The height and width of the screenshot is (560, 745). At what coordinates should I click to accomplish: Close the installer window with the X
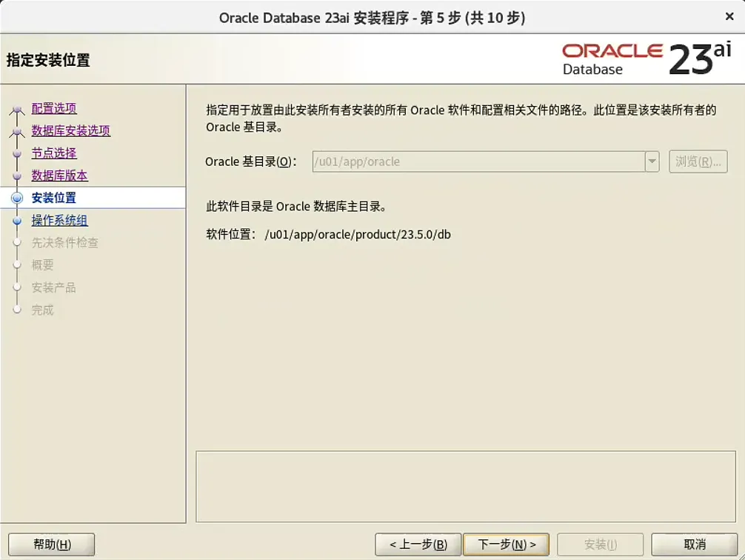pyautogui.click(x=729, y=16)
